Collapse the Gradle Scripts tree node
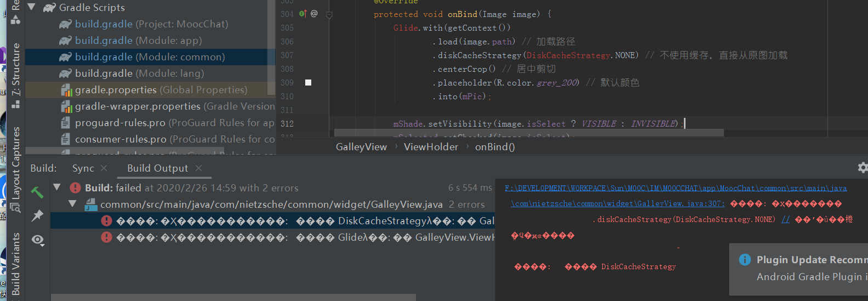868x301 pixels. click(32, 7)
